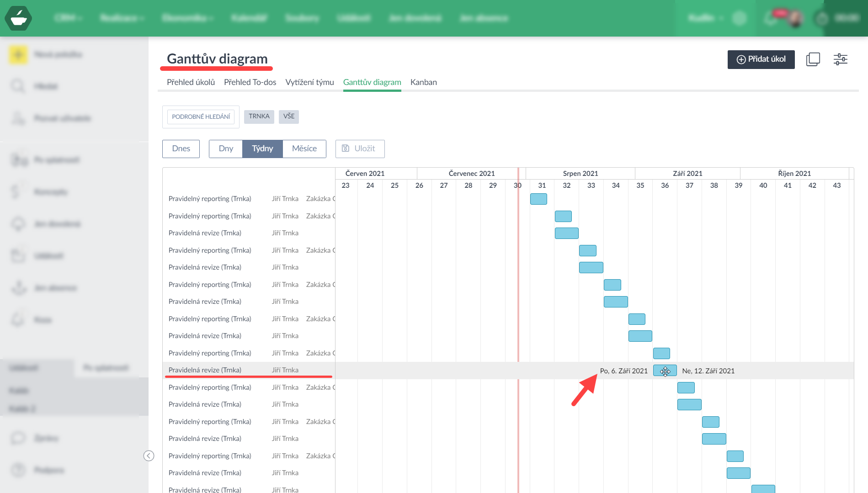Click the VŠE filter tag

pos(289,117)
